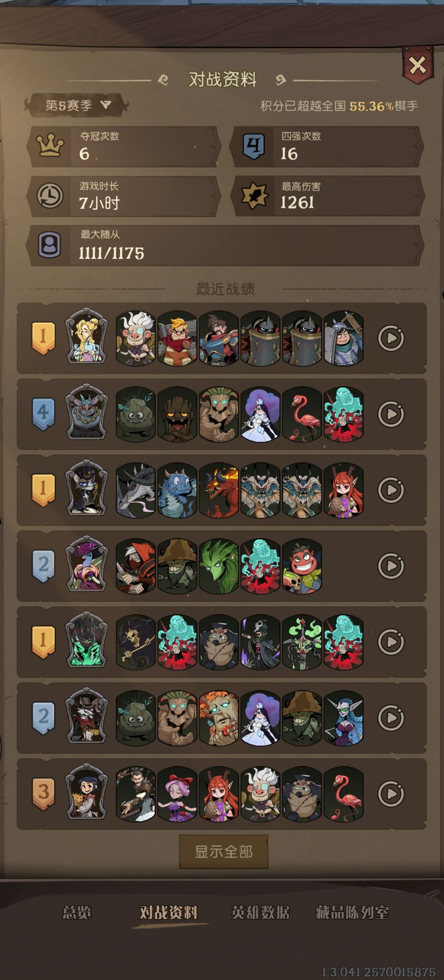The width and height of the screenshot is (444, 980).
Task: Select the red demon minion in third match
Action: [x=219, y=490]
